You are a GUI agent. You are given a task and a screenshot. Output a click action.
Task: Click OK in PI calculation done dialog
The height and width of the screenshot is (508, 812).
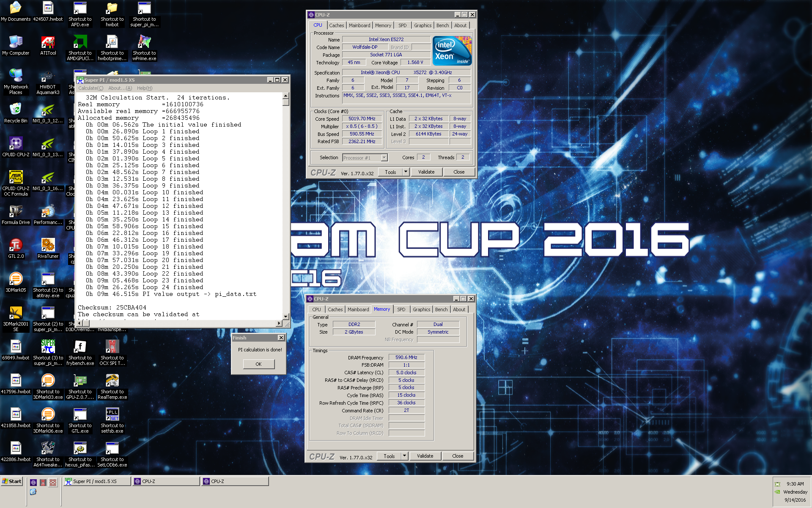point(258,364)
